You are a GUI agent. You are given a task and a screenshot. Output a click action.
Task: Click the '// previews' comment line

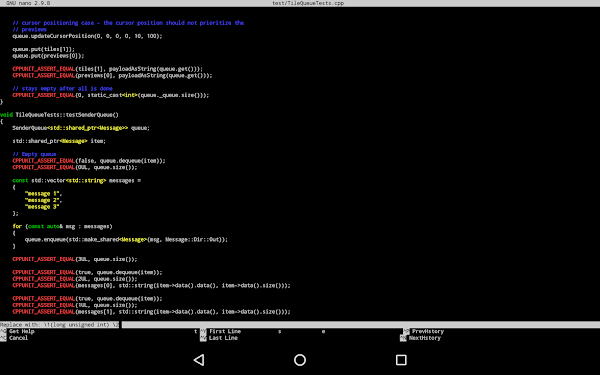(29, 29)
